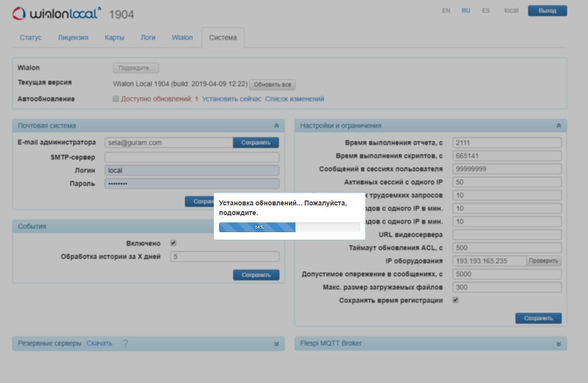The height and width of the screenshot is (383, 588).
Task: Expand the Резервные серверы panel
Action: (276, 343)
